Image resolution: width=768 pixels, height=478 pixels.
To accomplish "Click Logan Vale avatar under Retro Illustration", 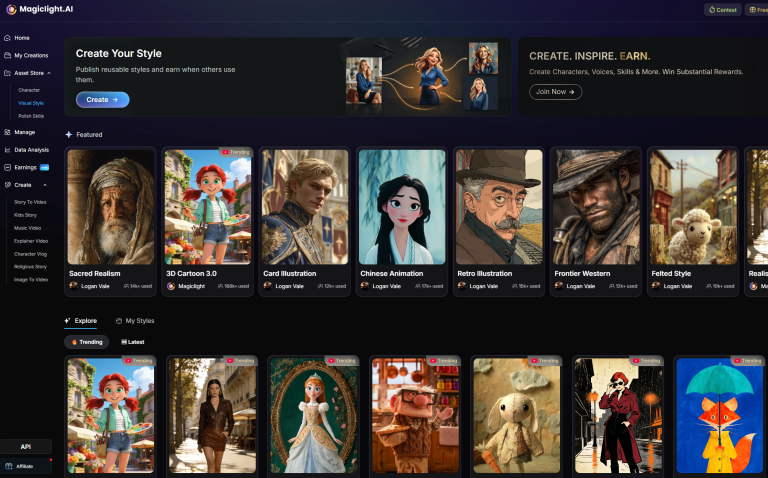I will tap(461, 286).
